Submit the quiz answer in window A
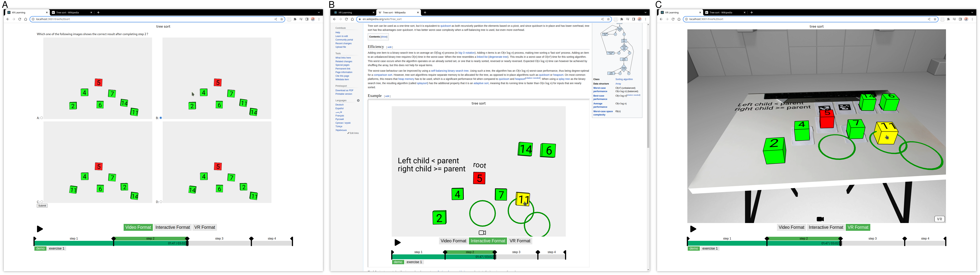Viewport: 980px width, 275px height. (42, 206)
